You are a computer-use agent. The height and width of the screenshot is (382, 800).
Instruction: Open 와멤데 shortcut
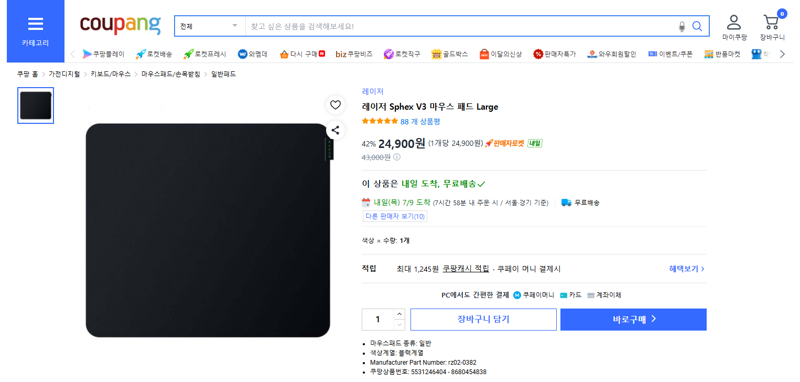(x=253, y=54)
